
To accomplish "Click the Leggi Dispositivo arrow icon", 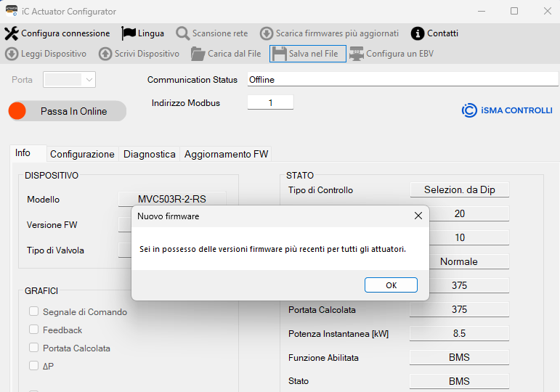I will pyautogui.click(x=12, y=54).
